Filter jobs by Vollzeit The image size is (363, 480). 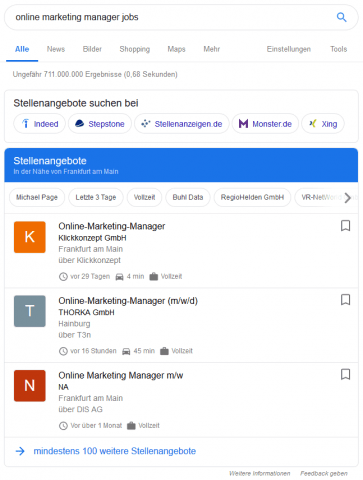144,197
